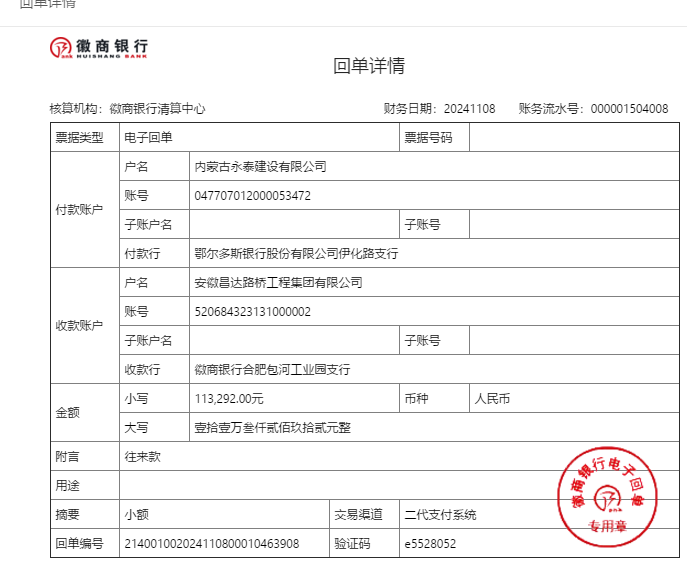
Task: Click paying bank 鄂尔多斯银行 branch cell
Action: tap(296, 254)
